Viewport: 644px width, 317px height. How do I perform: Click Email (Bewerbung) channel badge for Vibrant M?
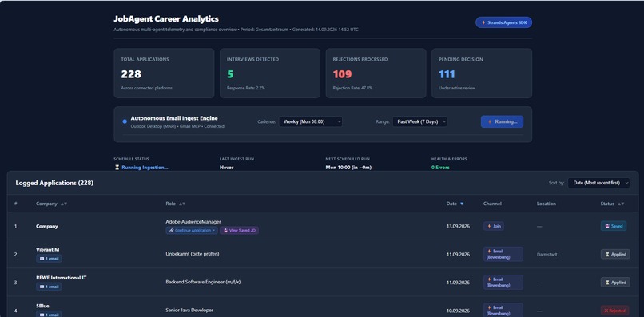[503, 254]
